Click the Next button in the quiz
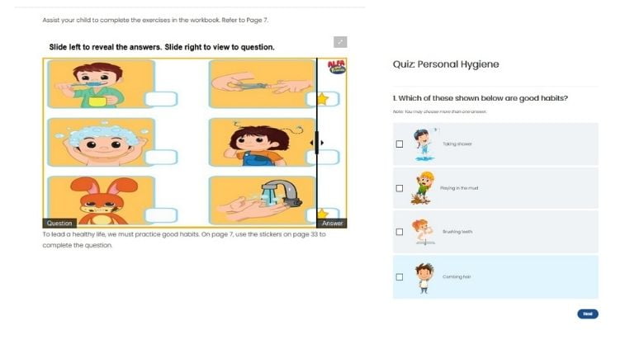Image resolution: width=644 pixels, height=363 pixels. 588,313
